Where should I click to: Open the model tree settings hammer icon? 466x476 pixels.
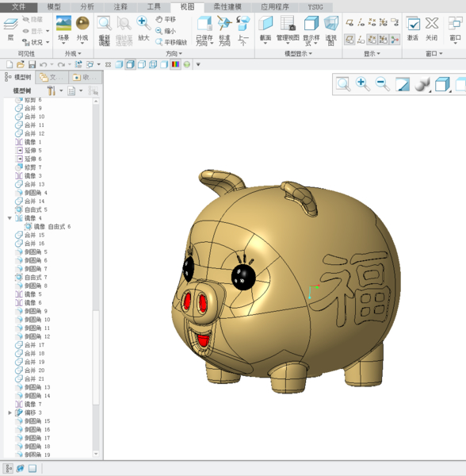(52, 90)
